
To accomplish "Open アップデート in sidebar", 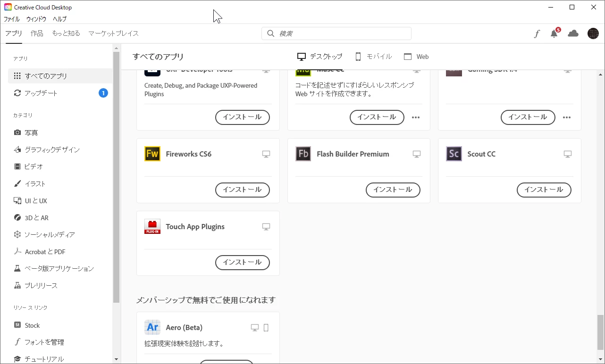I will [x=60, y=93].
